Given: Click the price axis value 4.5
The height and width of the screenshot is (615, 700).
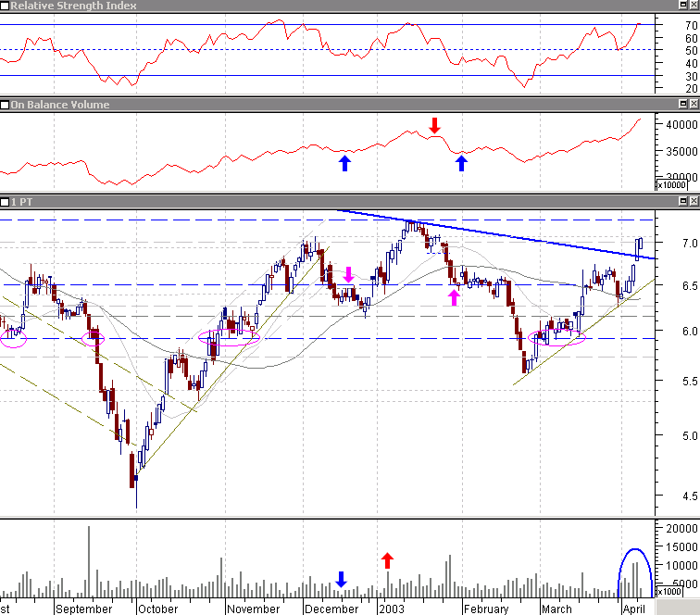Looking at the screenshot, I should 690,496.
